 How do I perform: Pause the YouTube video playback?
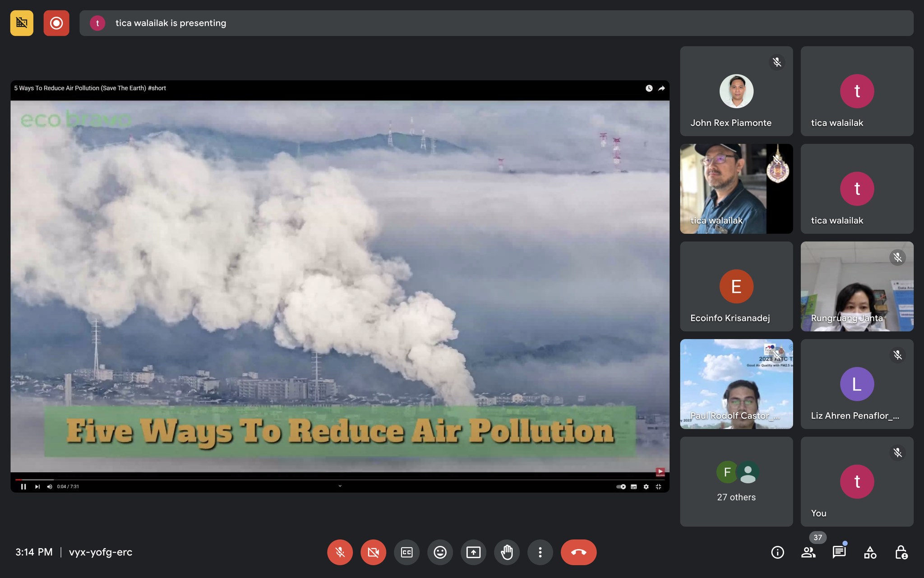click(x=23, y=486)
